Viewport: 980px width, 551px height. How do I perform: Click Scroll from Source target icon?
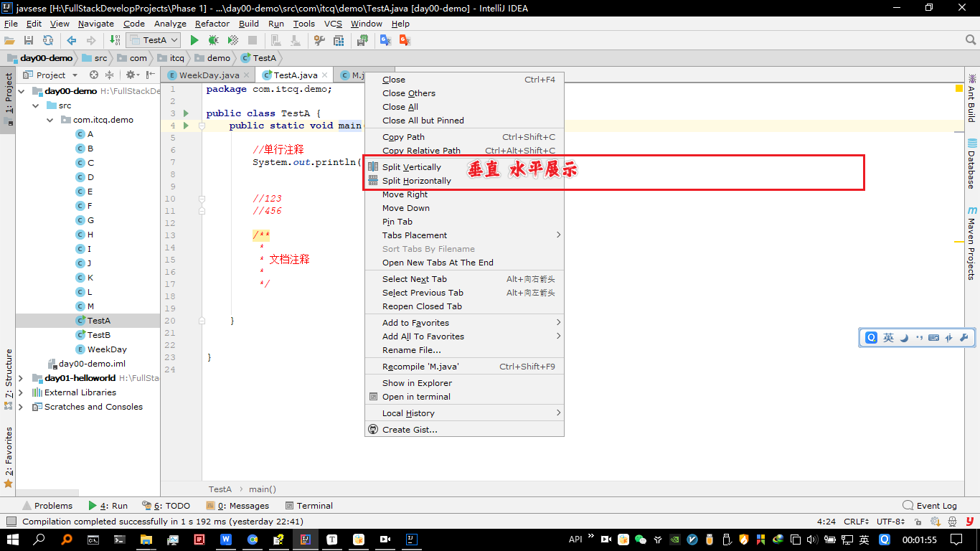94,75
